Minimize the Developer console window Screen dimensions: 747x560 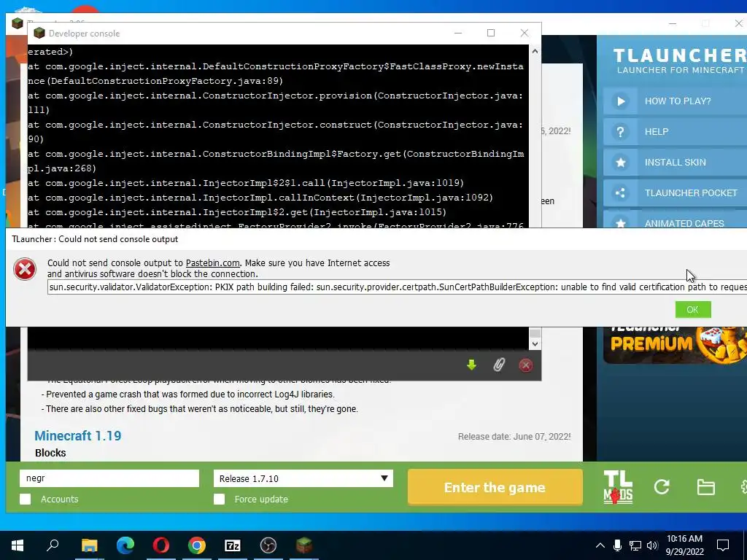pos(458,33)
